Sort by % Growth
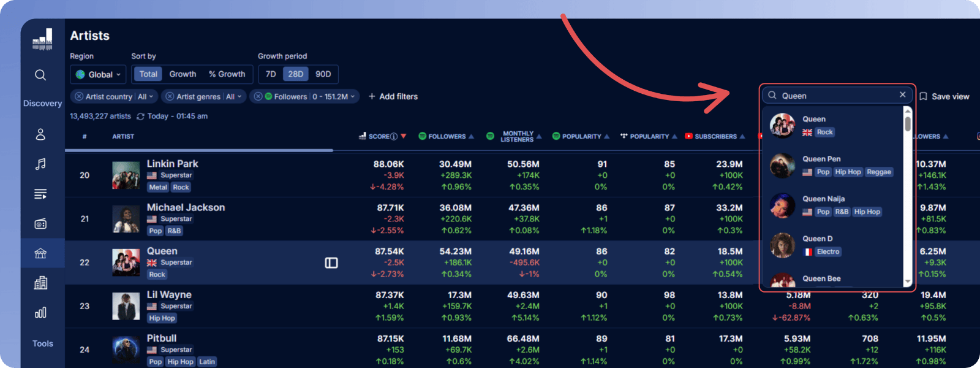This screenshot has width=980, height=368. pyautogui.click(x=227, y=74)
